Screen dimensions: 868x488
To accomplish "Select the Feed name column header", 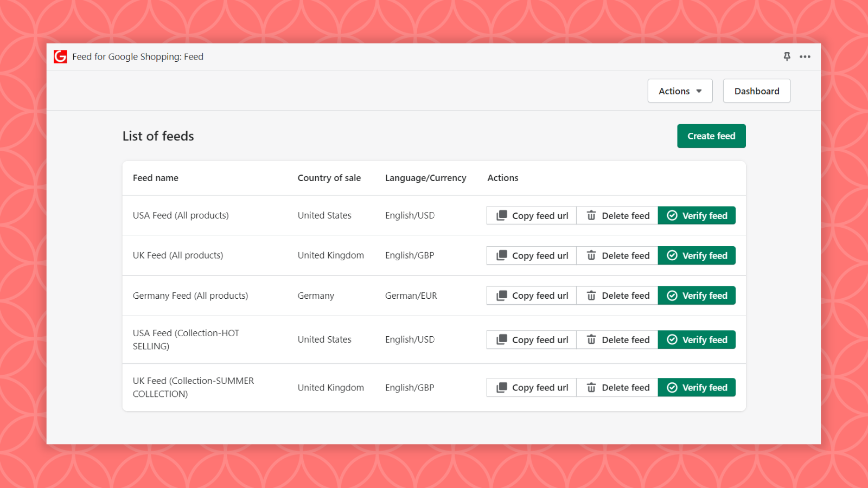I will pos(155,178).
